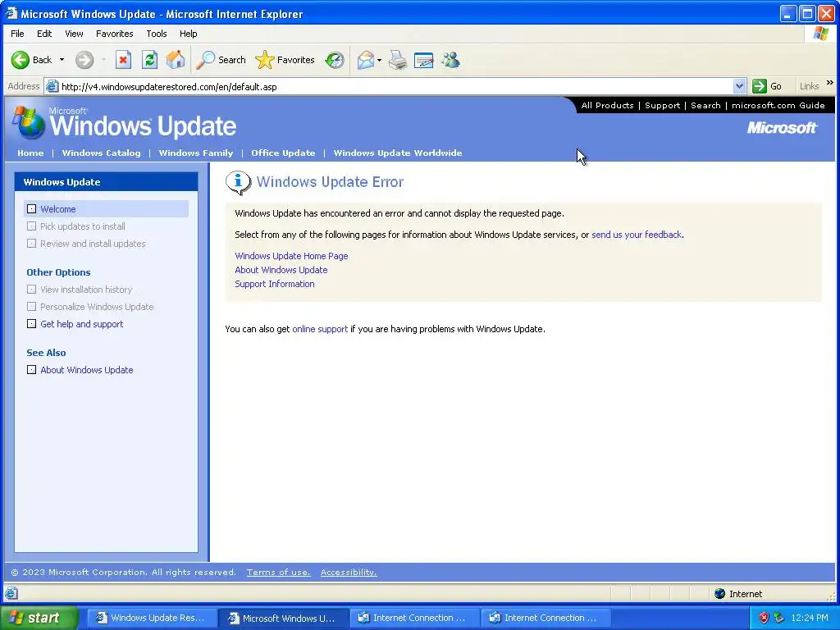Click the Mail envelope icon
The image size is (840, 630).
[x=365, y=60]
